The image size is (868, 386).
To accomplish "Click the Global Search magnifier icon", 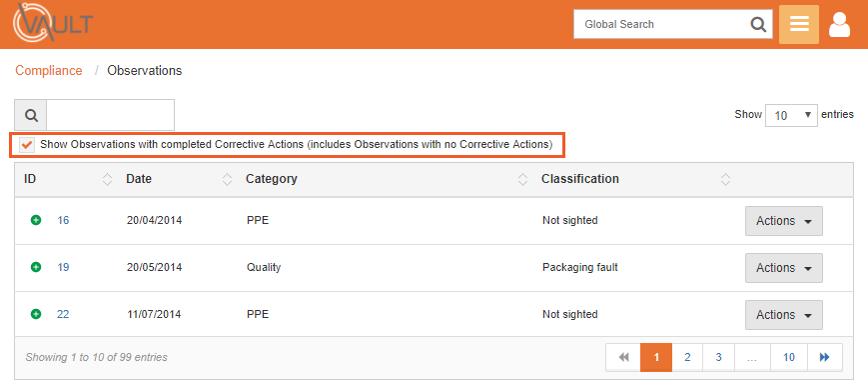I will pos(758,24).
